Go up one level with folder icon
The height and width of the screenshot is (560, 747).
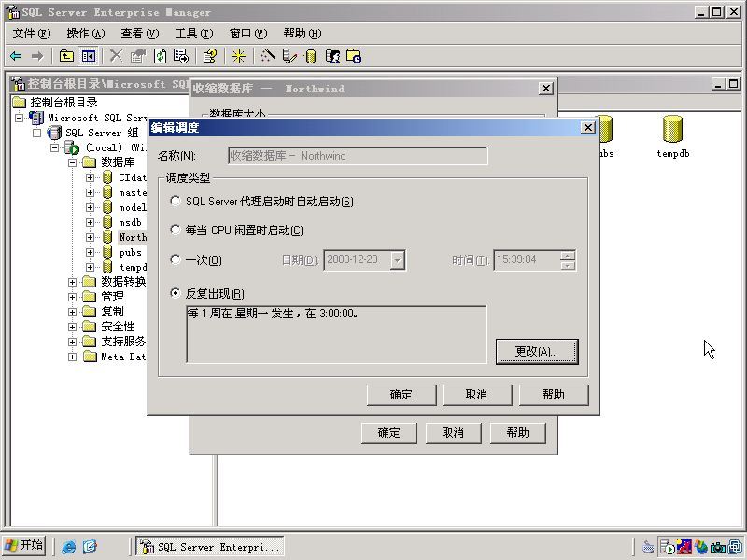pos(66,56)
